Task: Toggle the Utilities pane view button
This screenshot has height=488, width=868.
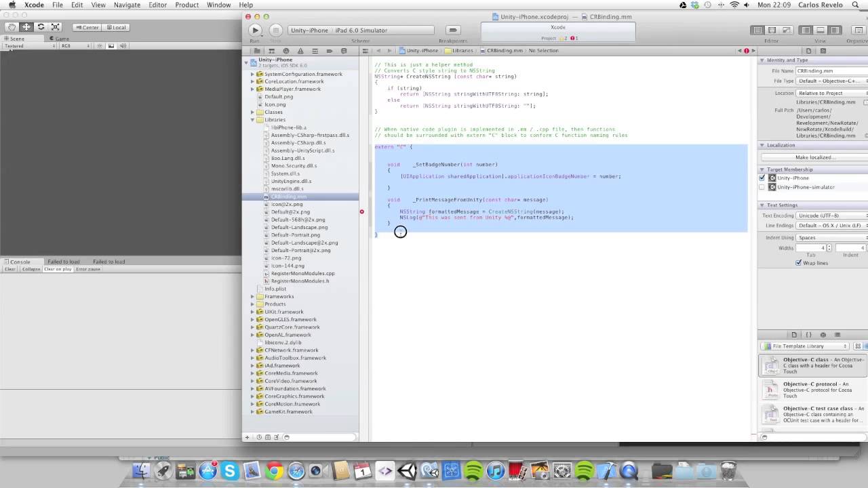Action: coord(835,30)
